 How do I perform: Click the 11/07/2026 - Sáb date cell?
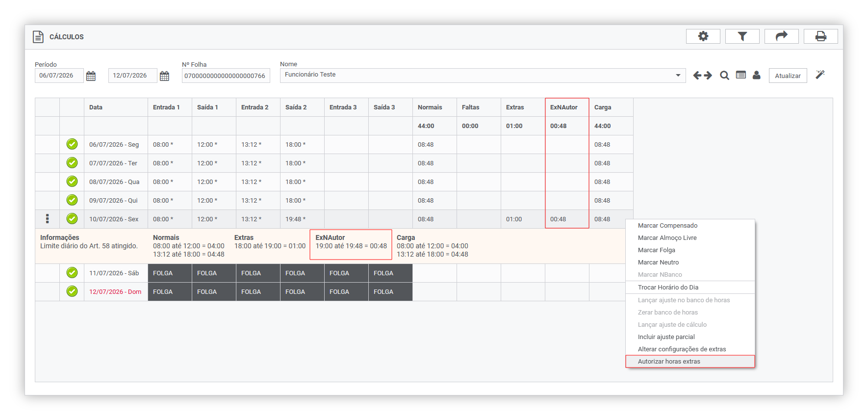[116, 273]
